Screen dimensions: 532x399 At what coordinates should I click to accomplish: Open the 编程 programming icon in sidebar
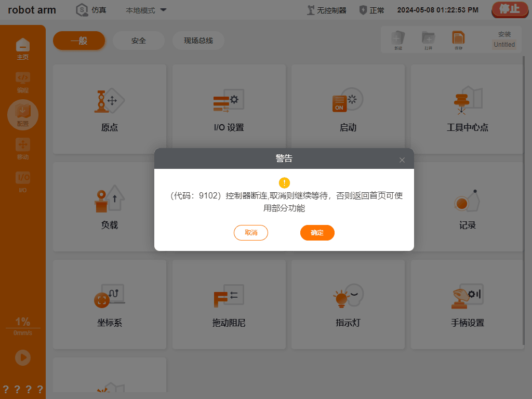pos(23,82)
